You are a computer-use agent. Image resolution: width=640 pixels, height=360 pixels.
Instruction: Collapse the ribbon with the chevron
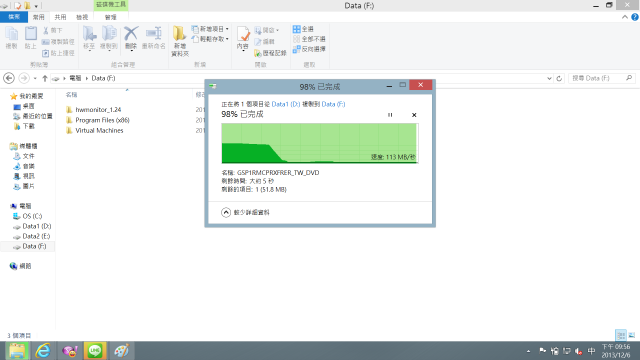coord(624,17)
